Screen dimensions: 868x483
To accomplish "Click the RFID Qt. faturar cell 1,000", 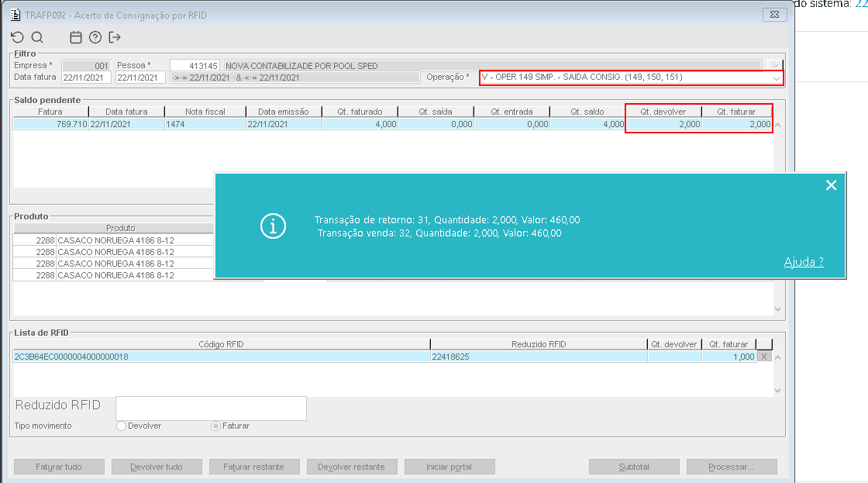I will [728, 357].
